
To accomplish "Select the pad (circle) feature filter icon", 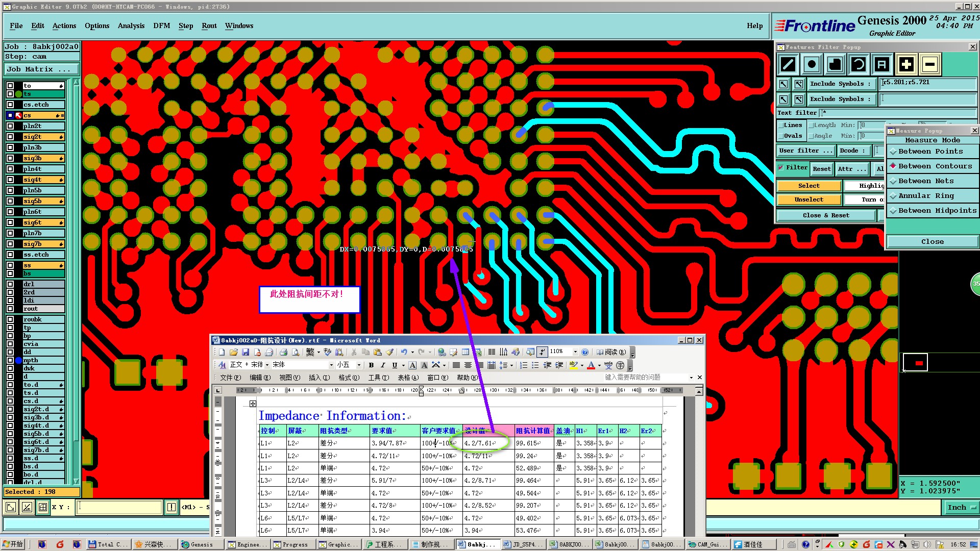I will coord(812,65).
